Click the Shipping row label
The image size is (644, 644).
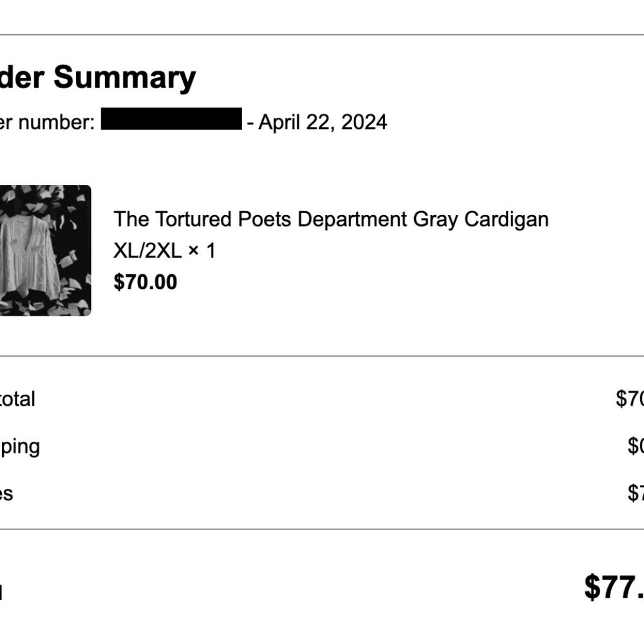click(x=19, y=446)
